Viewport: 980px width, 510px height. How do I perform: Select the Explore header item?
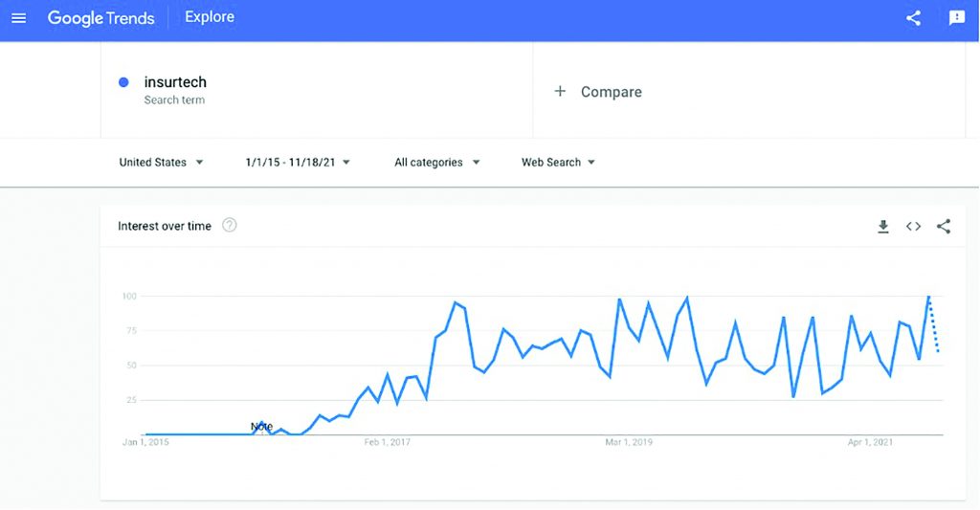coord(209,17)
